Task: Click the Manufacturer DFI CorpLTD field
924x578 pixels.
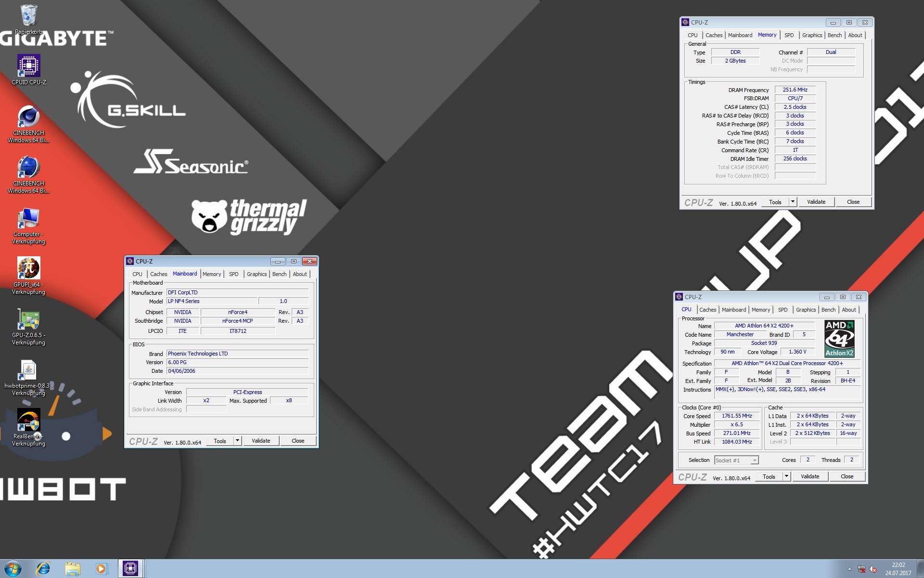Action: [237, 292]
